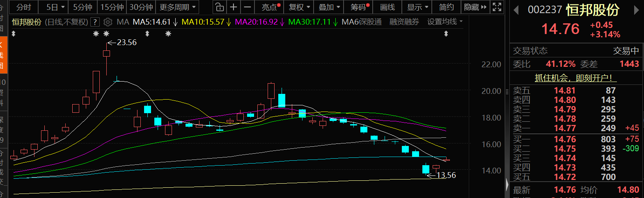Viewport: 644px width, 198px height.
Task: Click the MA indicator label
Action: pos(123,22)
